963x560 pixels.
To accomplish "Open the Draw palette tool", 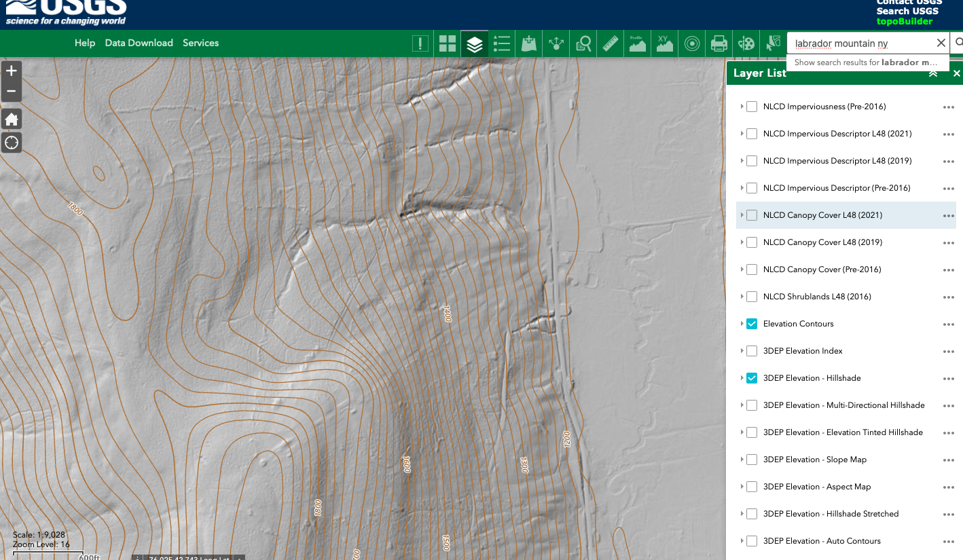I will point(746,43).
